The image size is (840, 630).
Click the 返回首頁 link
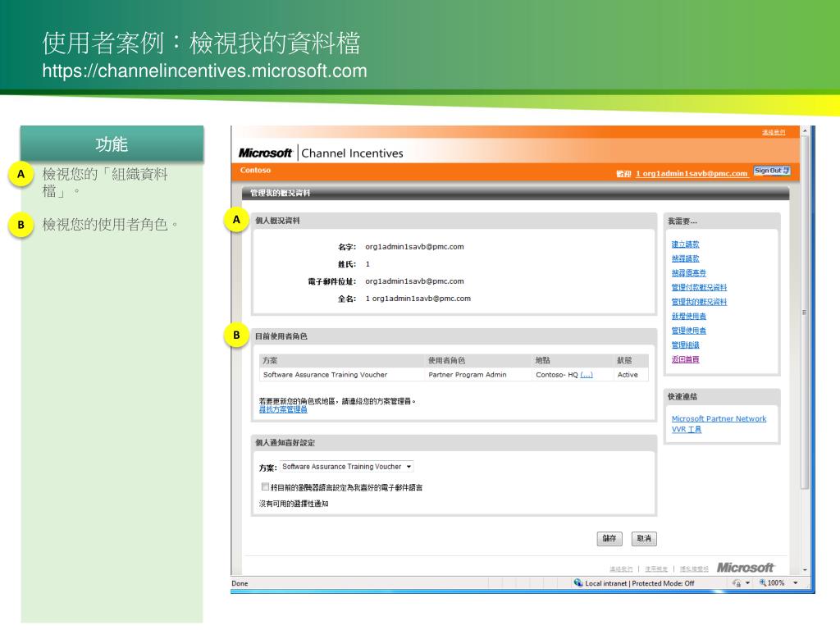pyautogui.click(x=685, y=359)
